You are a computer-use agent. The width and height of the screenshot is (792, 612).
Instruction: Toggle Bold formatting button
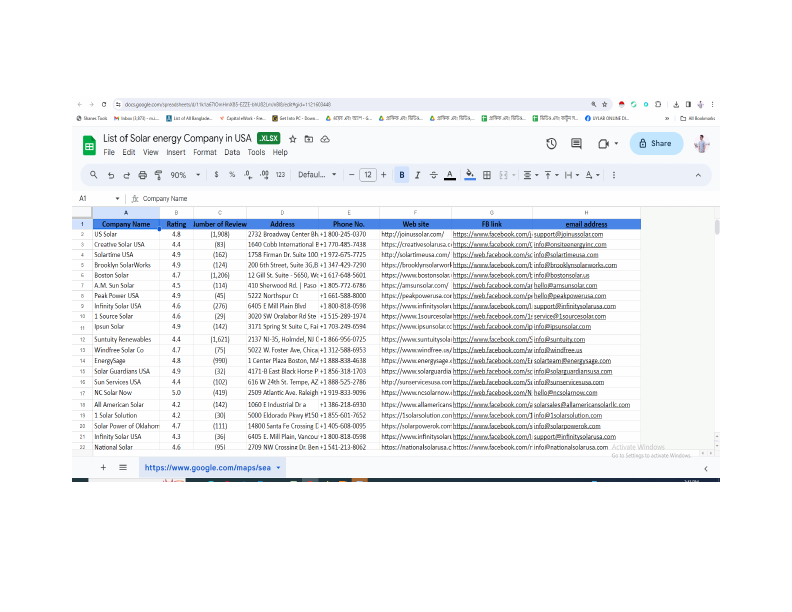[402, 175]
